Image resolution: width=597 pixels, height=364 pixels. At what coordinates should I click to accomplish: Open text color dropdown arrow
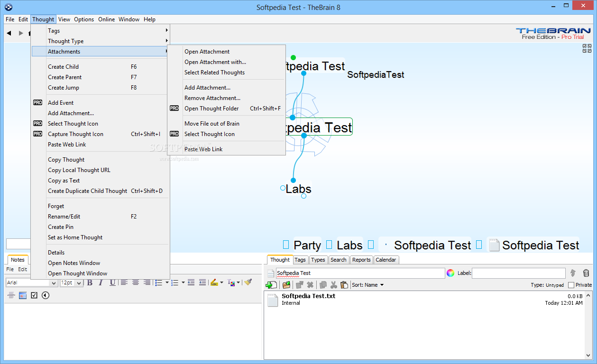(x=238, y=283)
